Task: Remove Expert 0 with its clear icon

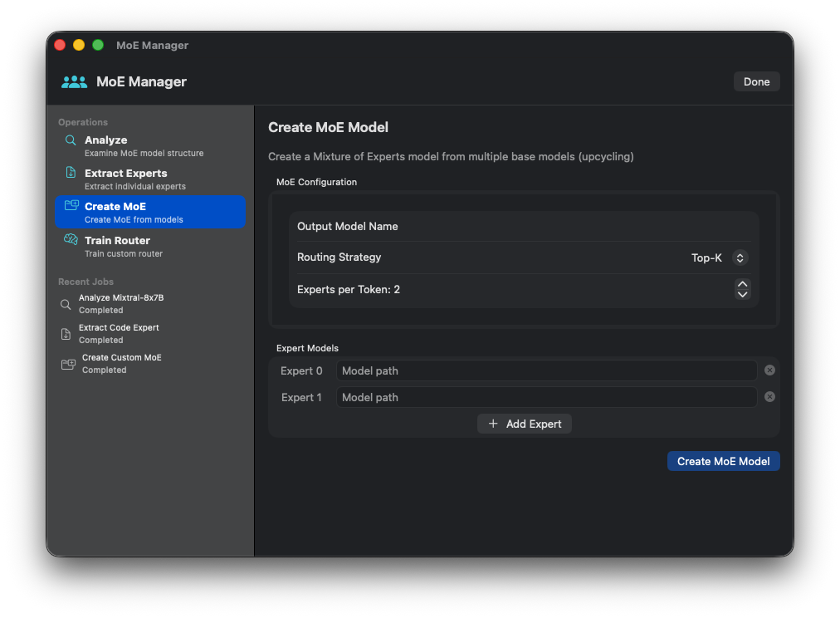Action: pos(769,370)
